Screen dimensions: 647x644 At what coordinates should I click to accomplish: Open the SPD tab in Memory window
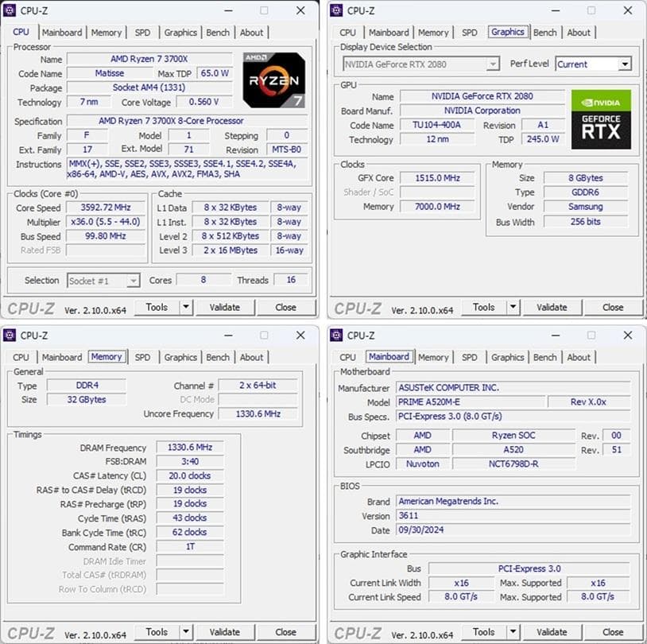142,358
